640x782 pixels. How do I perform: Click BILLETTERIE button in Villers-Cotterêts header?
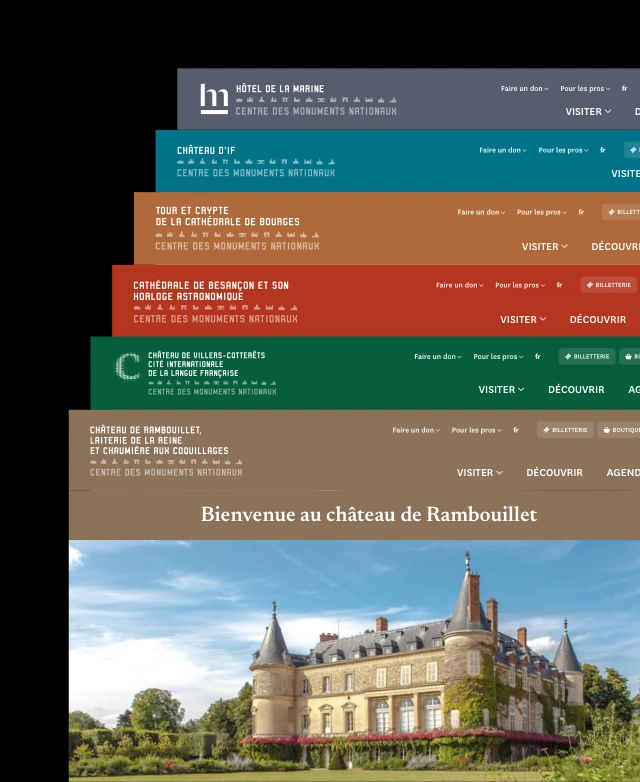(587, 356)
